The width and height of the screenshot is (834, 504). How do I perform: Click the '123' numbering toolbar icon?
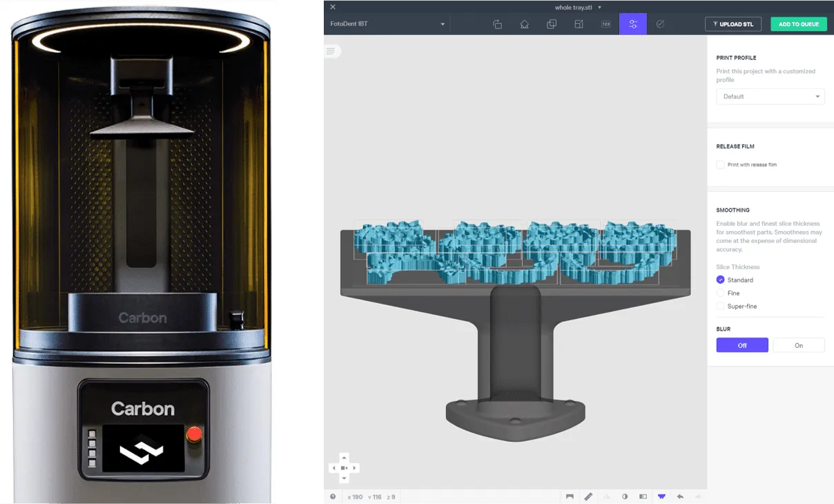605,24
